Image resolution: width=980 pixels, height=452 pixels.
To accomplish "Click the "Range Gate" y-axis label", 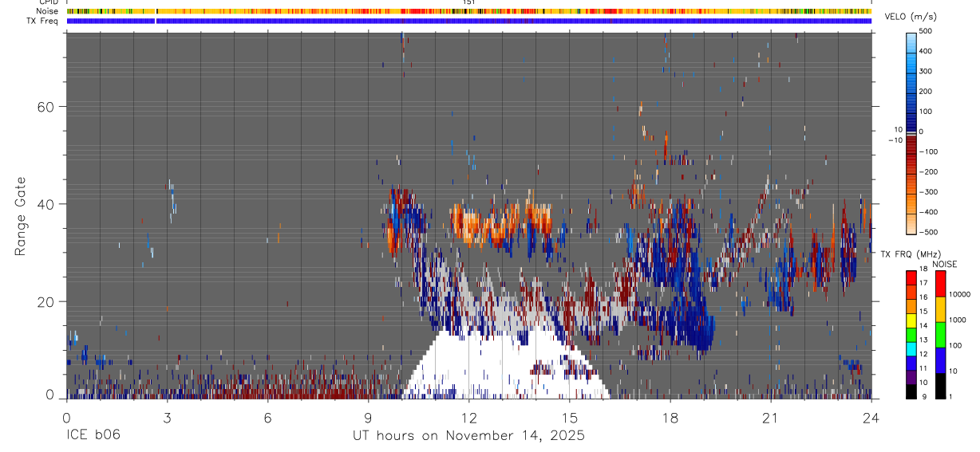I will click(20, 217).
